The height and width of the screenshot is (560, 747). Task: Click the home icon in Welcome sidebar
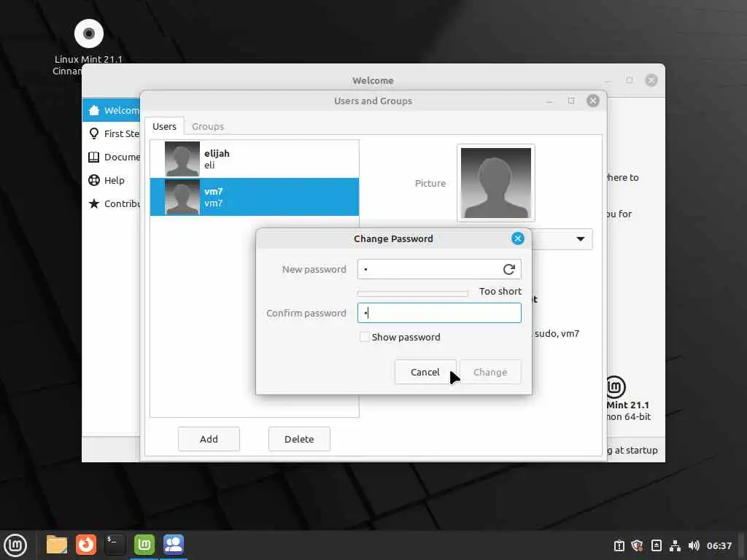click(94, 111)
